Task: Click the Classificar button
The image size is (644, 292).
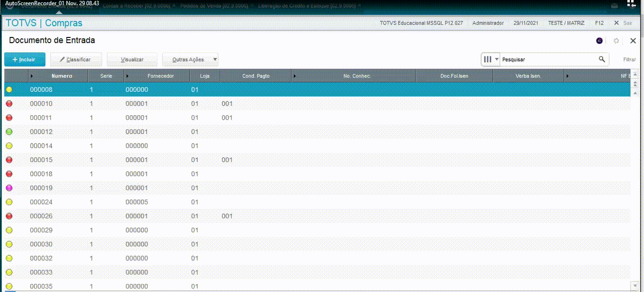Action: coord(76,59)
